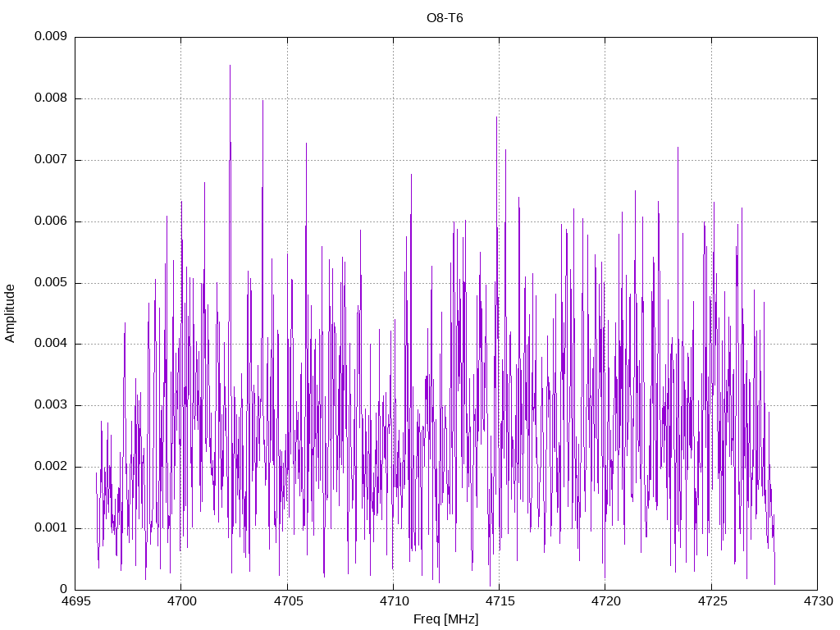Click the x-axis tick label 4705
This screenshot has height=630, width=840.
[x=288, y=601]
